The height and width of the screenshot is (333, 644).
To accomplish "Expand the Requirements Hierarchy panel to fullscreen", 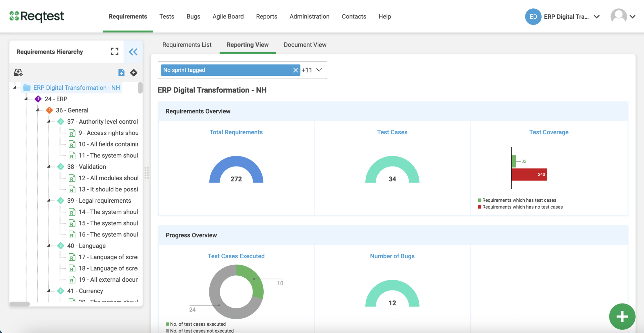I will click(x=114, y=52).
